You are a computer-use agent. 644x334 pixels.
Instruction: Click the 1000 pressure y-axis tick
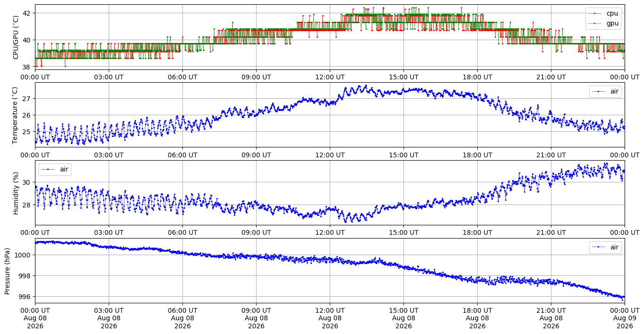click(25, 255)
